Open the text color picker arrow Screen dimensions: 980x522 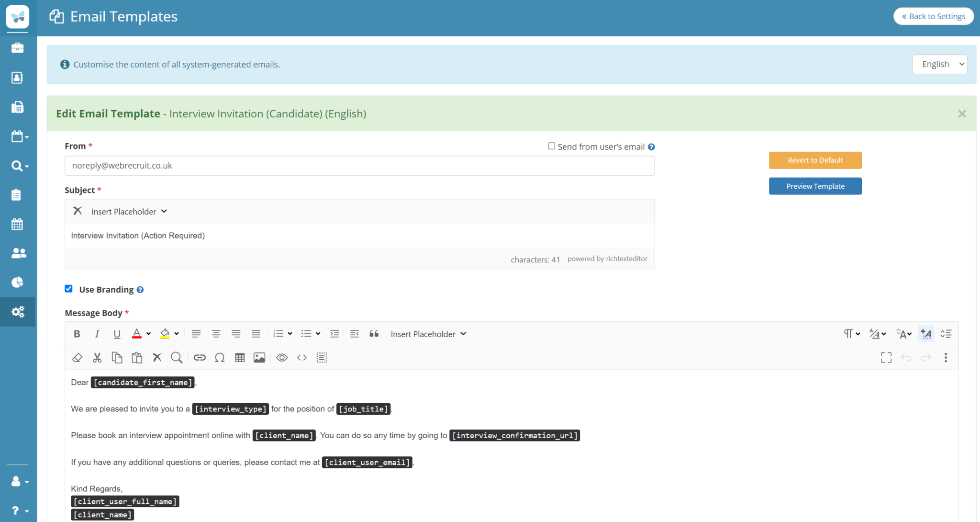149,334
